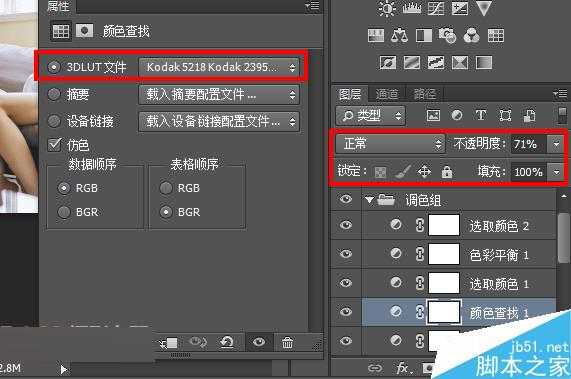Viewport: 571px width, 379px height.
Task: Click the X-box adjustment icon in third row
Action: coord(460,63)
